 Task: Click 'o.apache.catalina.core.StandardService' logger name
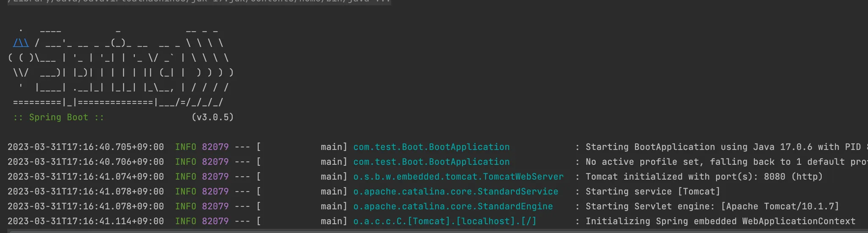(x=456, y=191)
